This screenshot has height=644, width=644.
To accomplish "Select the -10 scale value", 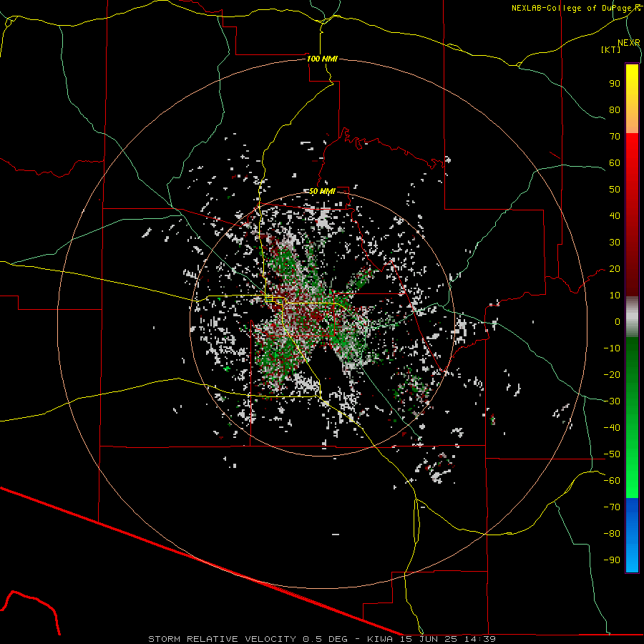I will click(x=612, y=348).
